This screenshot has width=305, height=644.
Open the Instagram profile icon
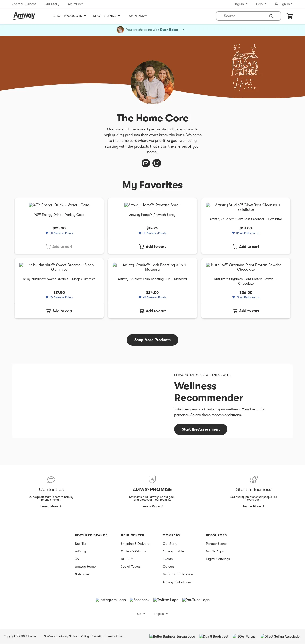[x=157, y=163]
